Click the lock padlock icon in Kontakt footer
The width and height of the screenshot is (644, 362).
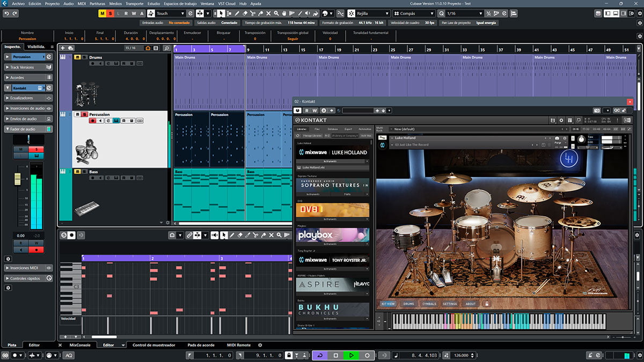point(487,304)
